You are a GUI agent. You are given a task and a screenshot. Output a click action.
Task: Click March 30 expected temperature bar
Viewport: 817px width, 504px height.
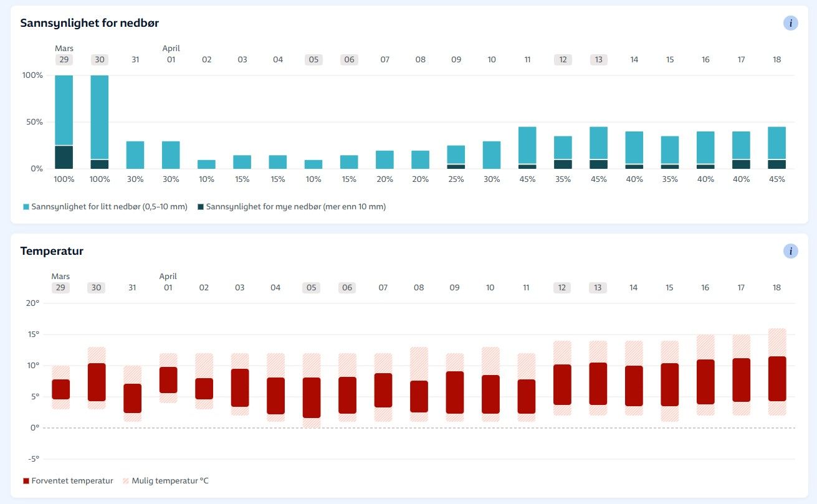pos(97,382)
